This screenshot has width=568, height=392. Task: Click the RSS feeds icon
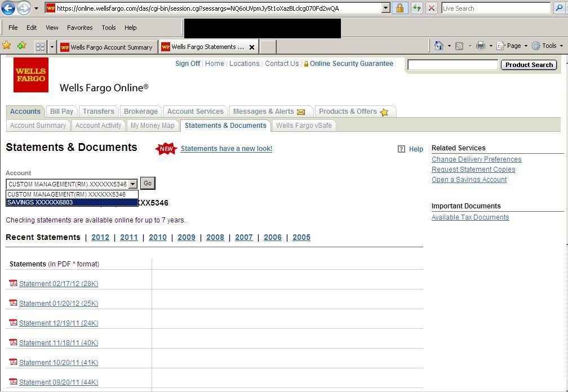459,46
